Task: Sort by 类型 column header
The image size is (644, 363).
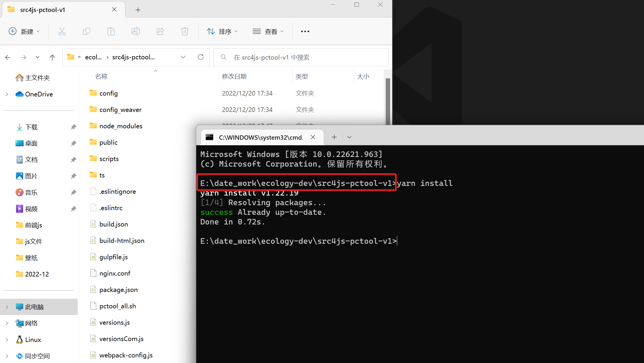Action: click(x=302, y=77)
